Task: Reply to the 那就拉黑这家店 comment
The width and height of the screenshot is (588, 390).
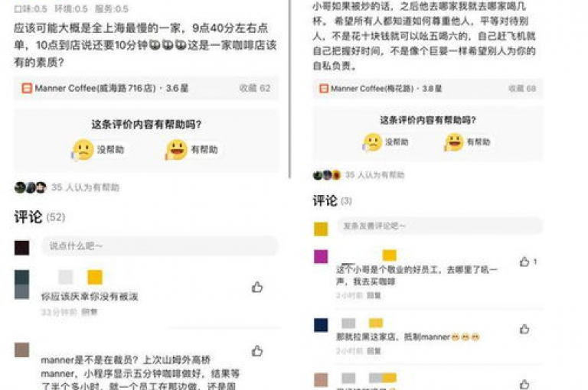Action: click(x=374, y=351)
